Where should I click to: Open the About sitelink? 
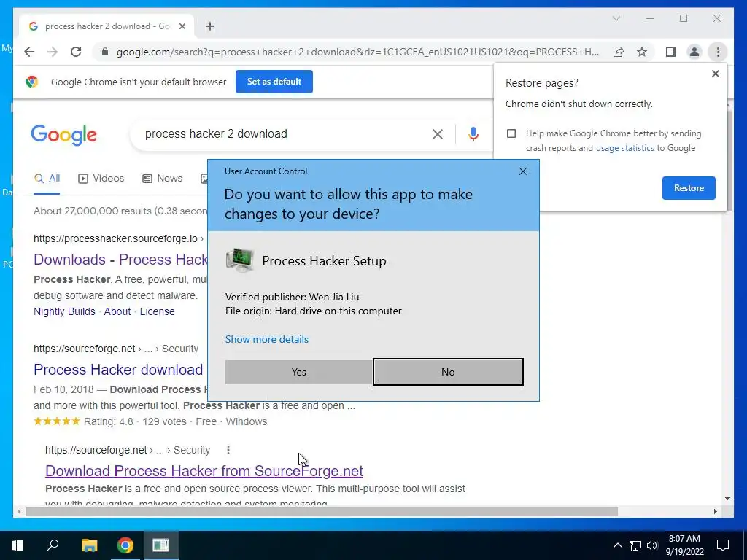117,311
